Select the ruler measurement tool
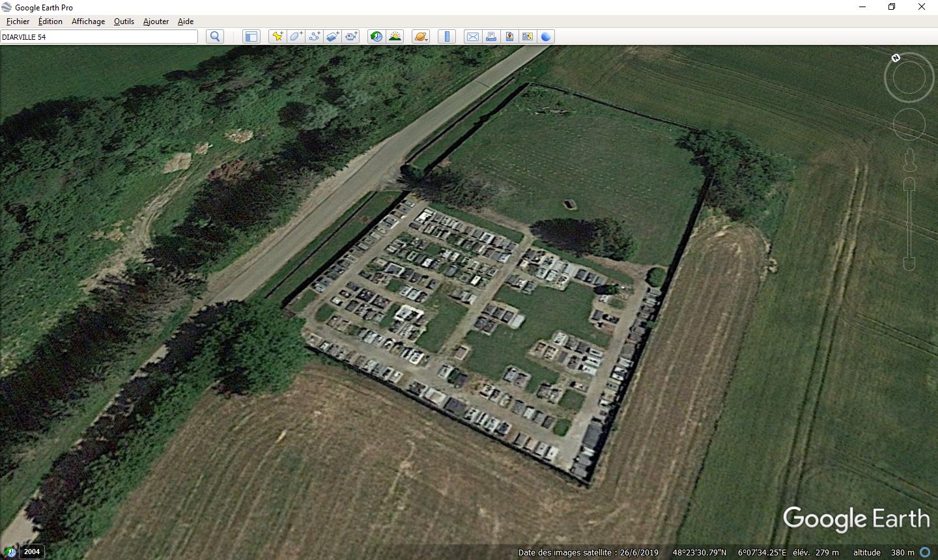The image size is (938, 560). 447,36
